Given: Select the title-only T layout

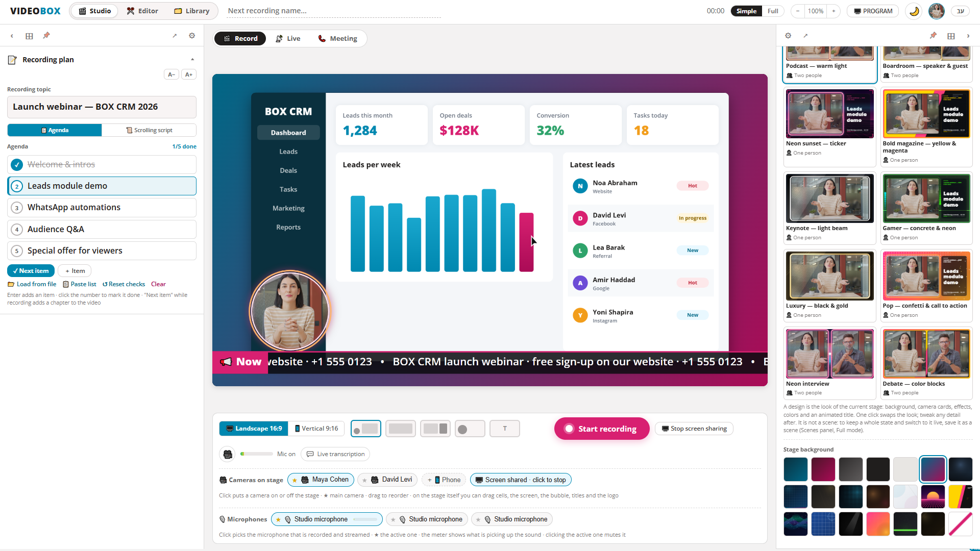Looking at the screenshot, I should click(505, 429).
